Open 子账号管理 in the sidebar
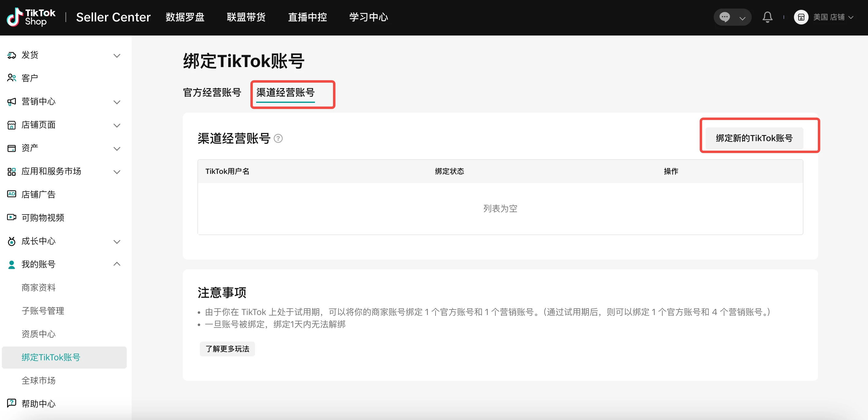Viewport: 868px width, 420px height. pyautogui.click(x=43, y=311)
